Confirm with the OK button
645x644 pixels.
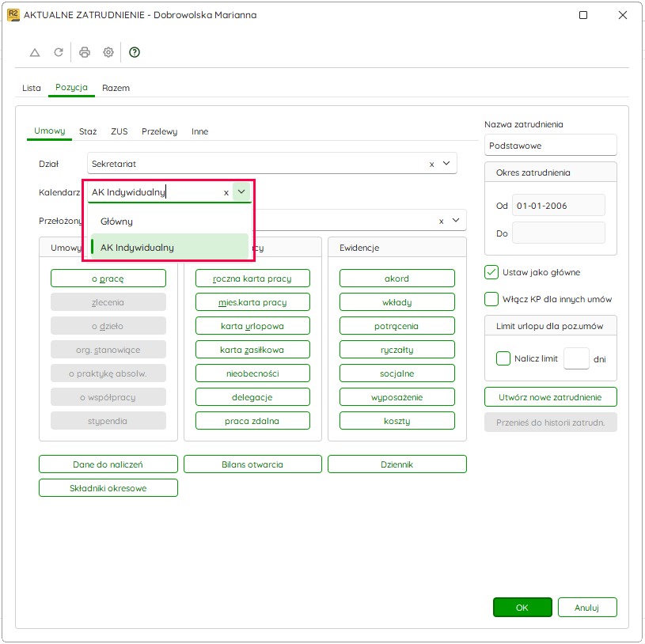coord(522,608)
